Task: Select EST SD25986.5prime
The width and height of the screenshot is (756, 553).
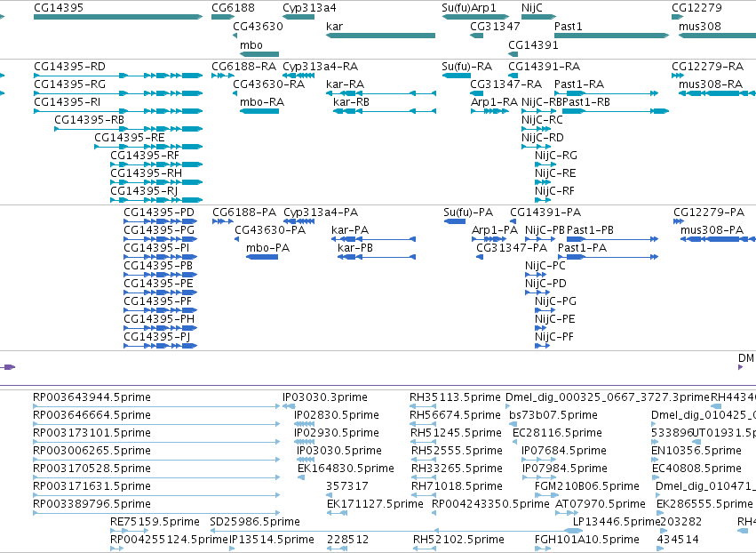Action: coord(255,522)
